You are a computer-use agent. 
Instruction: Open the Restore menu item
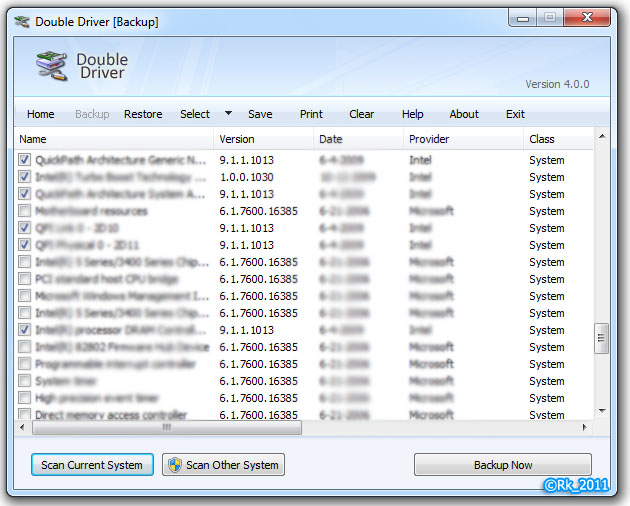click(x=143, y=114)
